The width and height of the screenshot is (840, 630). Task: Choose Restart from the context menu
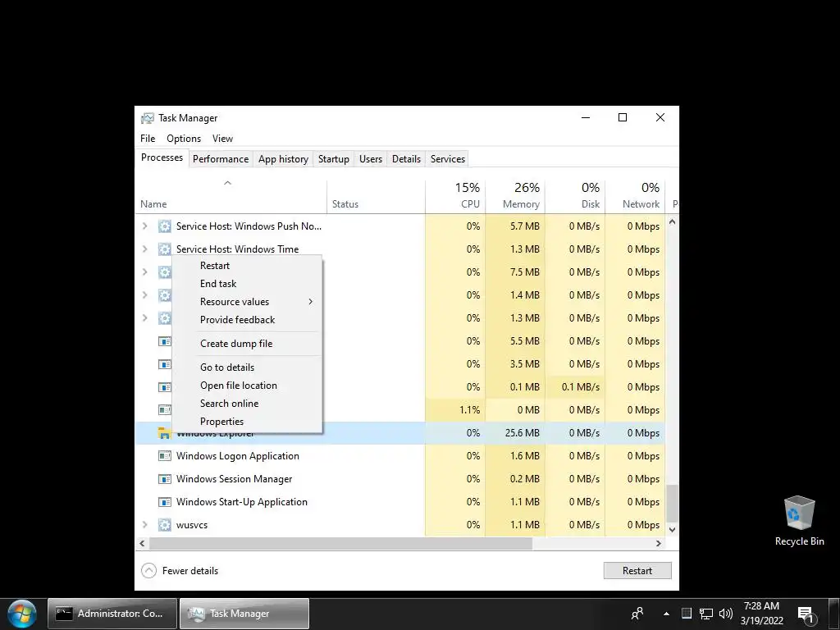247,266
